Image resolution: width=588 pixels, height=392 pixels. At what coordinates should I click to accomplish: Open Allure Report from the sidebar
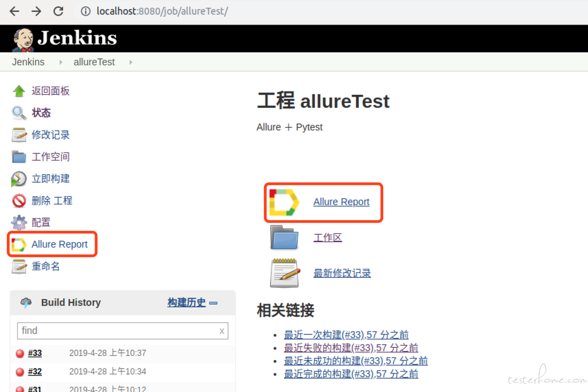tap(59, 244)
